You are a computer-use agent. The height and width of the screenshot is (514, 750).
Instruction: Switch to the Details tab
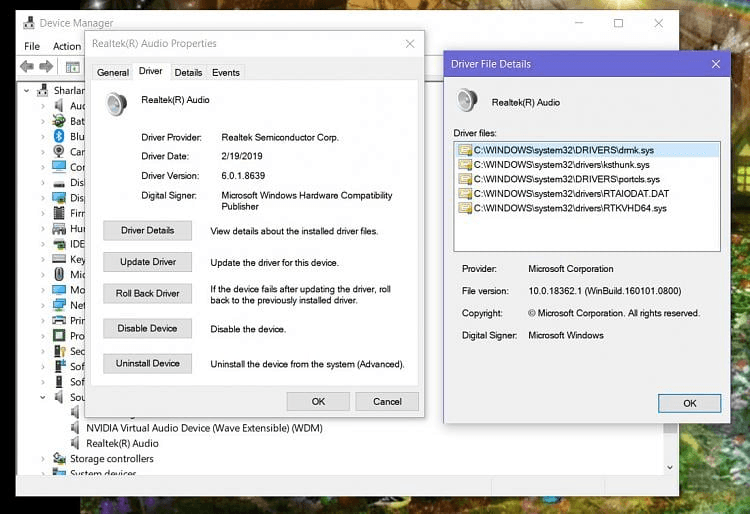(188, 72)
